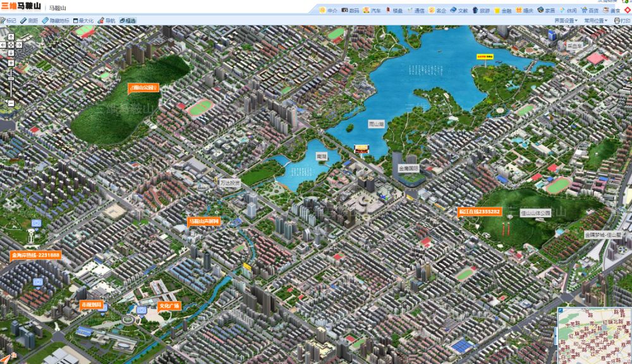Click the 雨山湖 lake label
This screenshot has height=364, width=632.
(x=377, y=124)
